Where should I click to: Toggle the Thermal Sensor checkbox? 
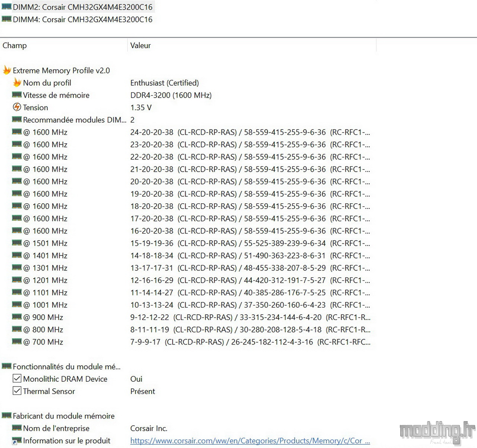(17, 391)
